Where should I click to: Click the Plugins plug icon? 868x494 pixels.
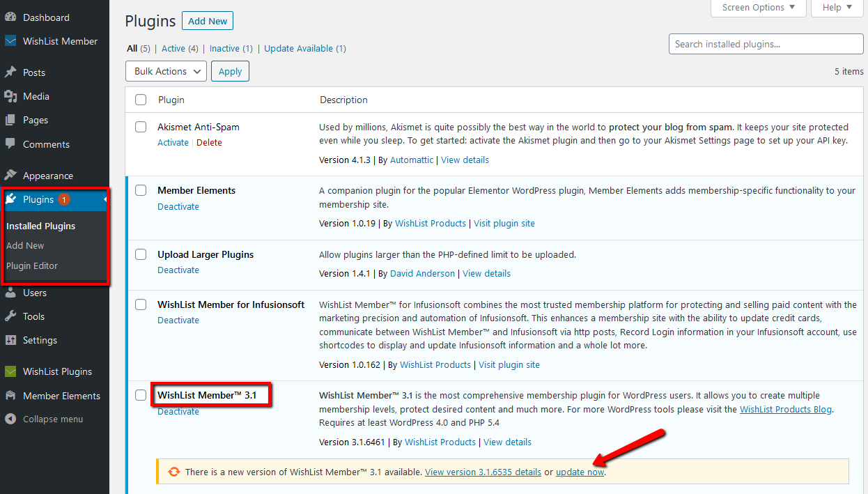point(10,199)
